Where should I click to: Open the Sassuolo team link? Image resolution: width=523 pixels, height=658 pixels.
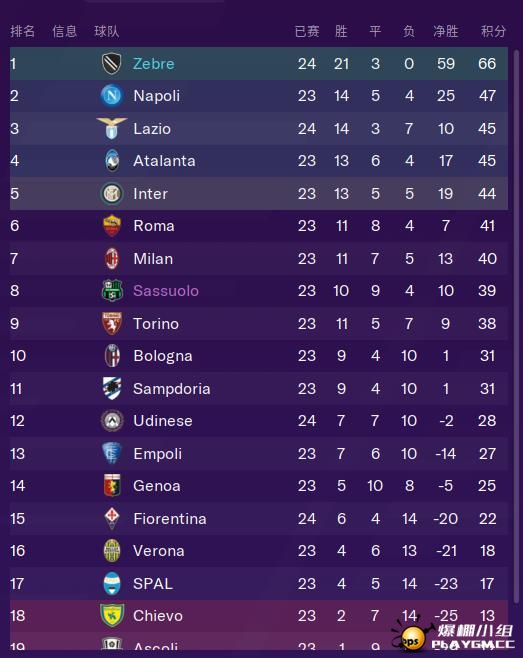pos(166,291)
